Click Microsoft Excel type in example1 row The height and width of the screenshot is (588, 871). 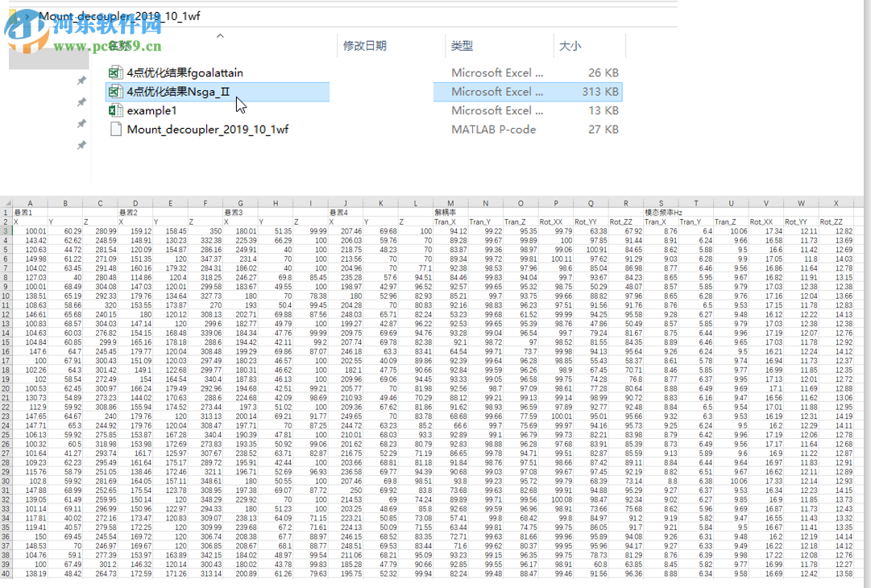coord(497,110)
